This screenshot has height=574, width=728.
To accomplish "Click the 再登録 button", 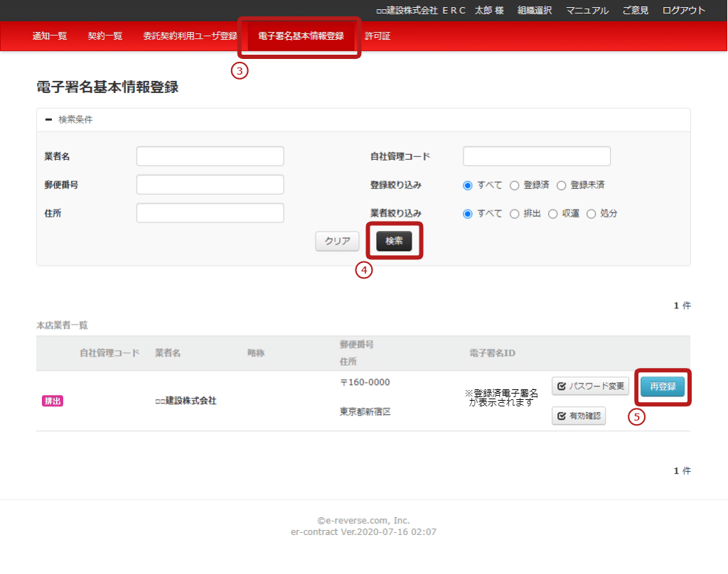I will coord(663,386).
